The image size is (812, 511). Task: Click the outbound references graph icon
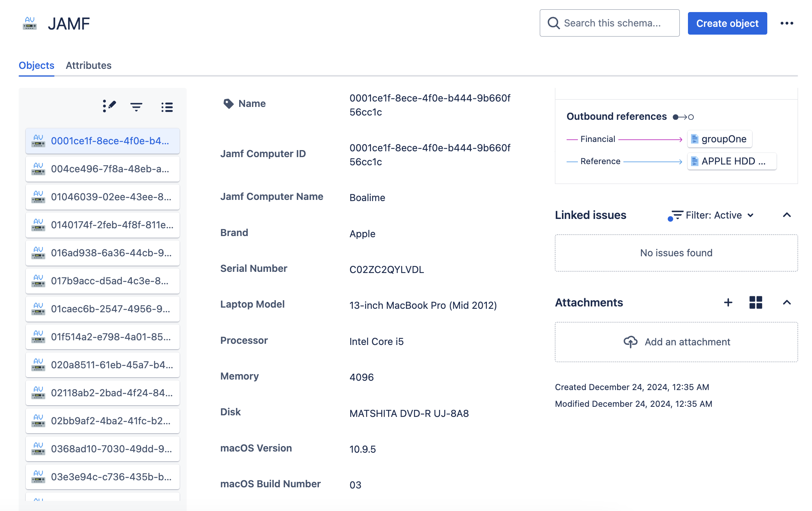point(683,117)
